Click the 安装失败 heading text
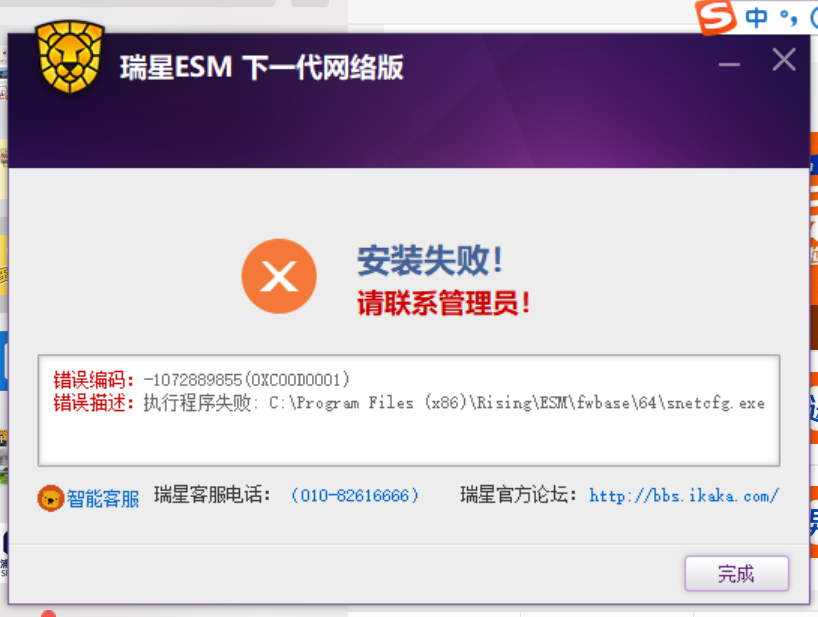This screenshot has width=818, height=617. coord(430,260)
